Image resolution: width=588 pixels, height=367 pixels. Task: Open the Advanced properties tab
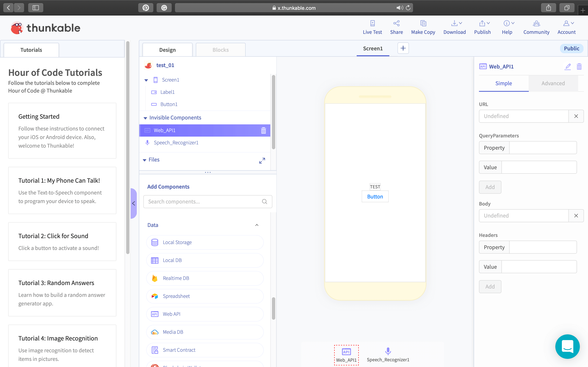pos(553,83)
